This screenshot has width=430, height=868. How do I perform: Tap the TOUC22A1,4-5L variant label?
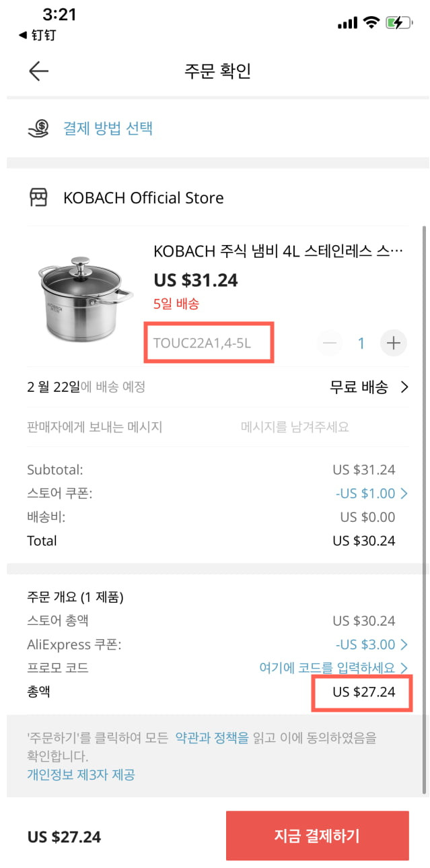pyautogui.click(x=202, y=343)
